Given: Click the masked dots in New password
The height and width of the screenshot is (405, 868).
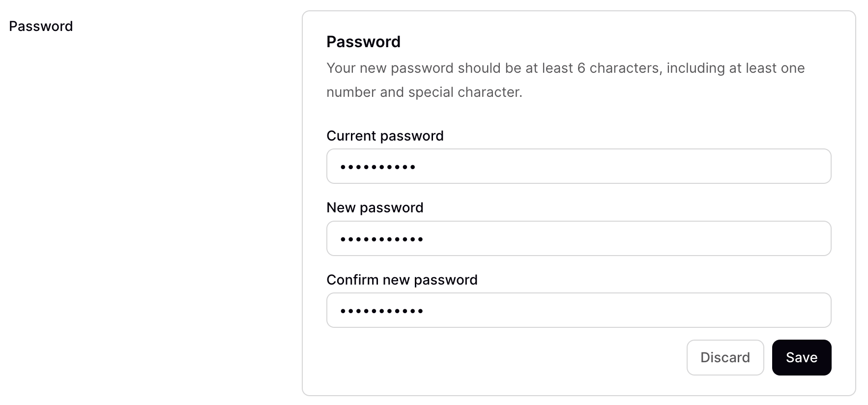Looking at the screenshot, I should coord(382,239).
